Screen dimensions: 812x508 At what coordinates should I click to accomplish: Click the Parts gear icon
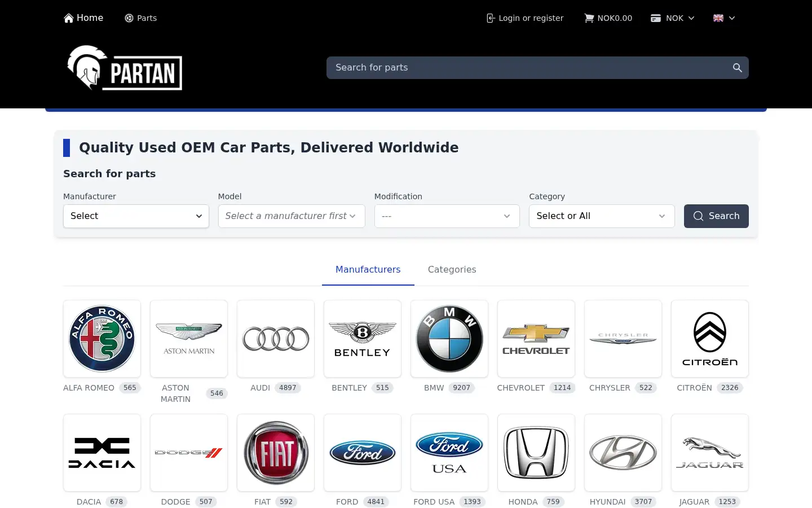tap(129, 18)
